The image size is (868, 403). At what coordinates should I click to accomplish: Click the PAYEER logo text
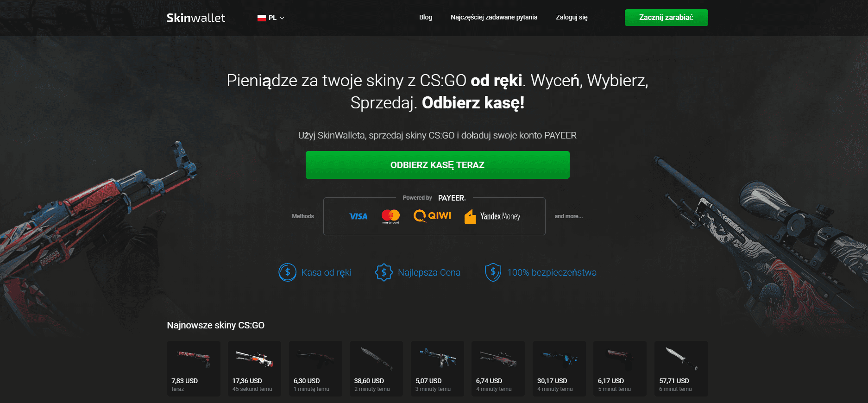(x=452, y=198)
